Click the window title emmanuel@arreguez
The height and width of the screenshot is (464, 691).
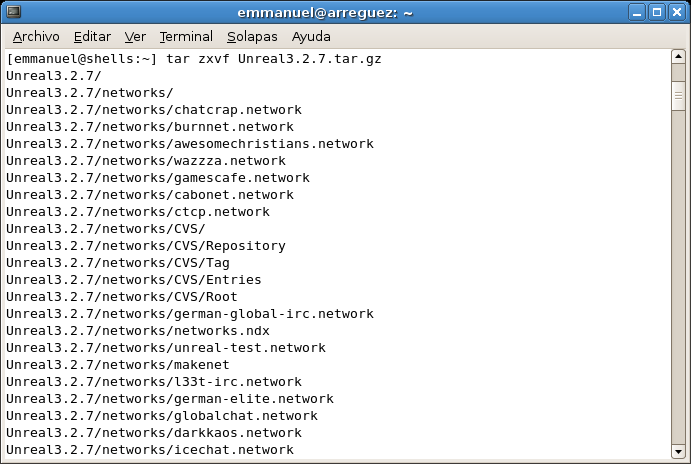(325, 13)
